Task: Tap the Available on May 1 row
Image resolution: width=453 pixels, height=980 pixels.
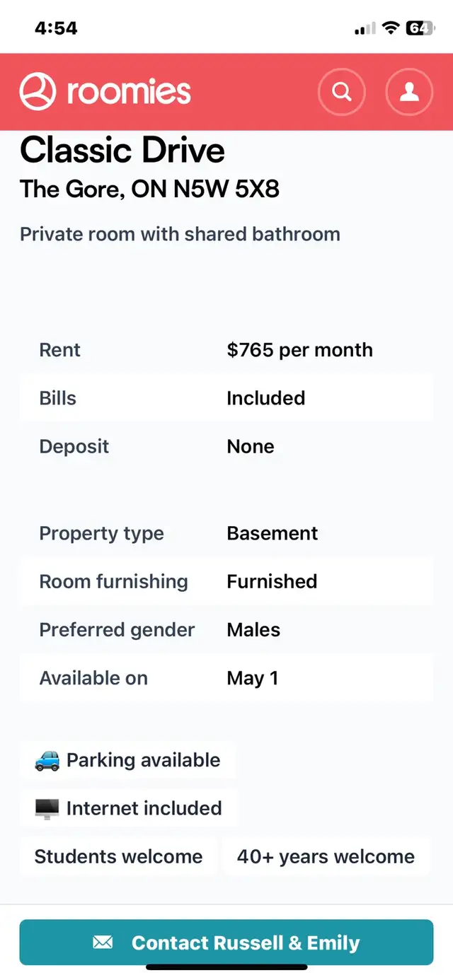Action: click(x=226, y=678)
